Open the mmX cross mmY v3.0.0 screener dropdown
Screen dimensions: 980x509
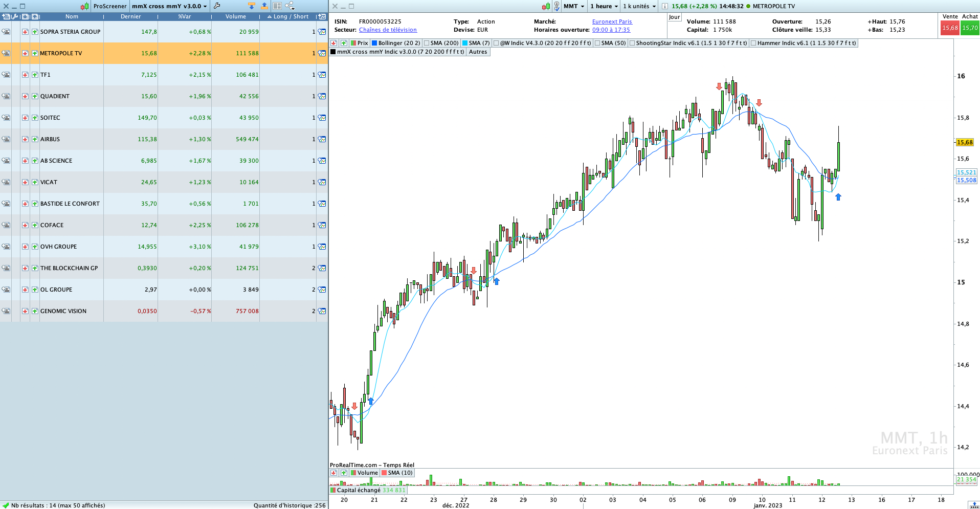[169, 6]
